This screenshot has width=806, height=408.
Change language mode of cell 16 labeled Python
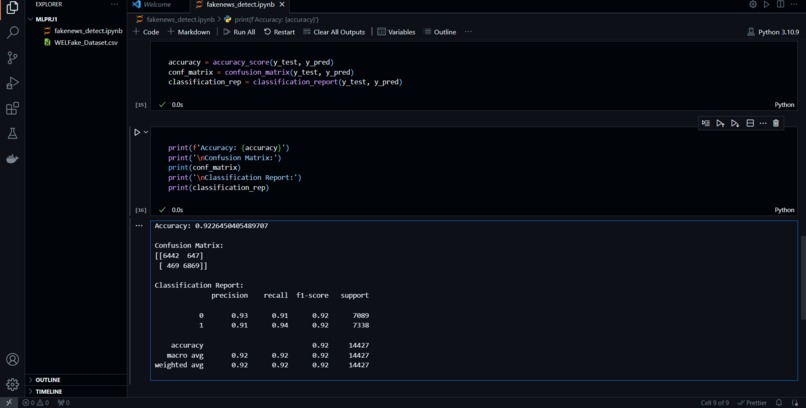[784, 210]
